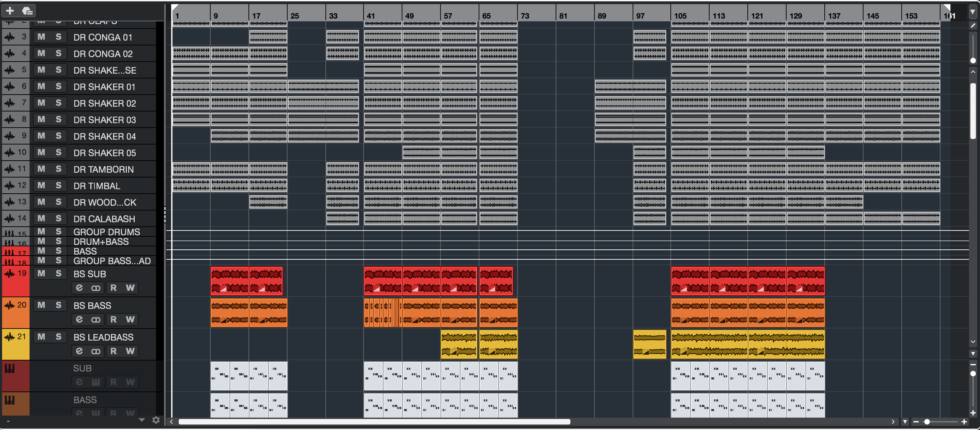Toggle the freeze link icon on BS BASS
The height and width of the screenshot is (430, 980).
pos(96,320)
